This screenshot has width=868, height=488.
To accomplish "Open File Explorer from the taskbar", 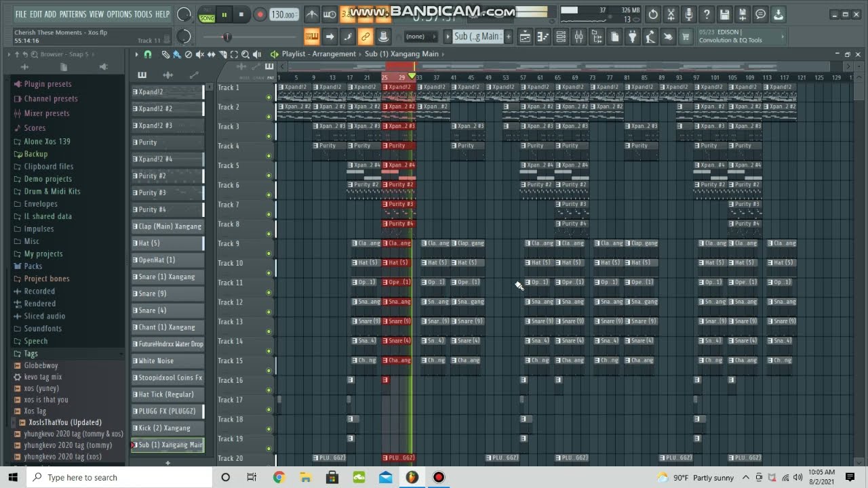I will [305, 477].
